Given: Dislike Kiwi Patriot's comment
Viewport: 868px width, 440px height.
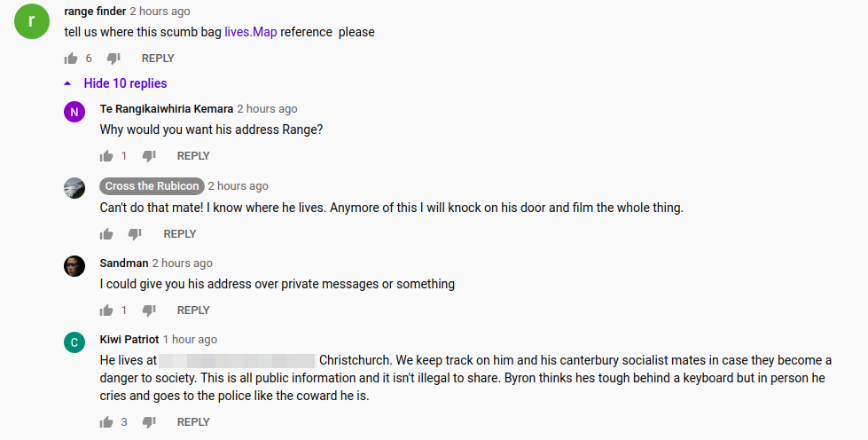Looking at the screenshot, I should (x=149, y=422).
